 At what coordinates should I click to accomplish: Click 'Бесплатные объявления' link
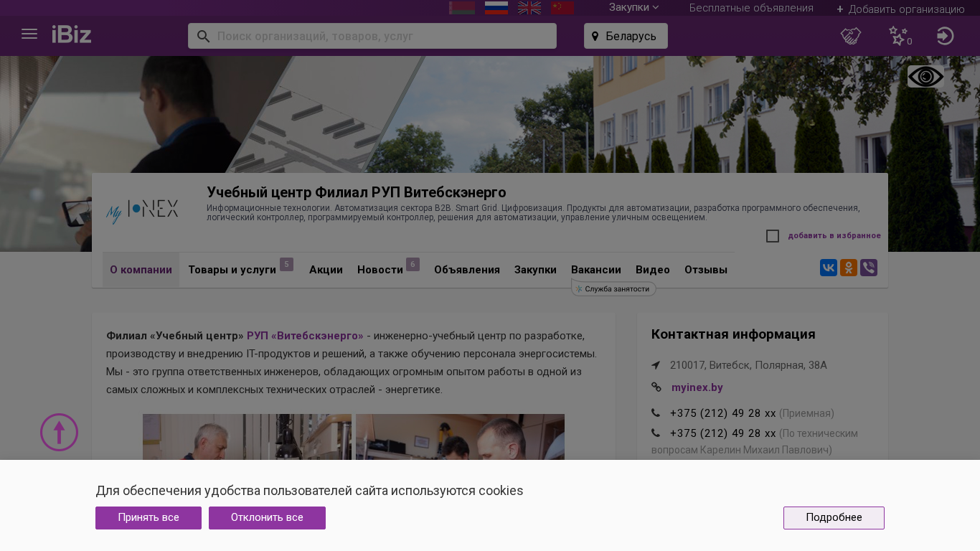point(751,8)
